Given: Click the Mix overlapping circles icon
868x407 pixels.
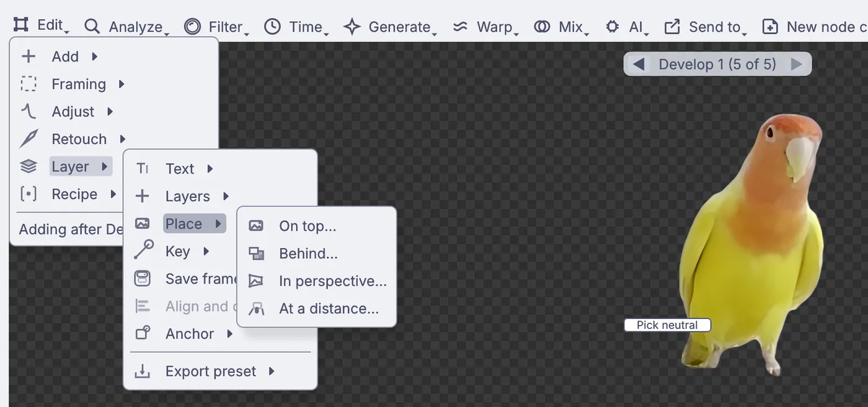Looking at the screenshot, I should [542, 27].
